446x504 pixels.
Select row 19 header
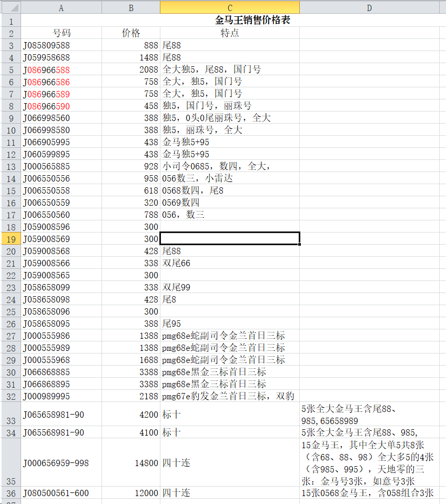(x=11, y=239)
